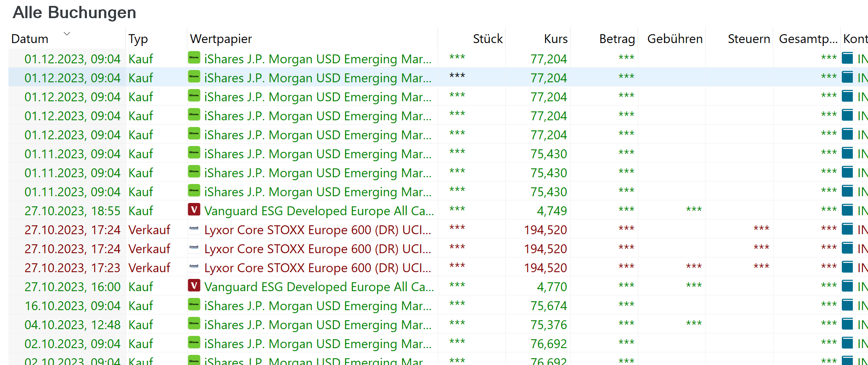Click the Vanguard icon in the 18:55 purchase row
This screenshot has height=365, width=868.
(x=194, y=210)
